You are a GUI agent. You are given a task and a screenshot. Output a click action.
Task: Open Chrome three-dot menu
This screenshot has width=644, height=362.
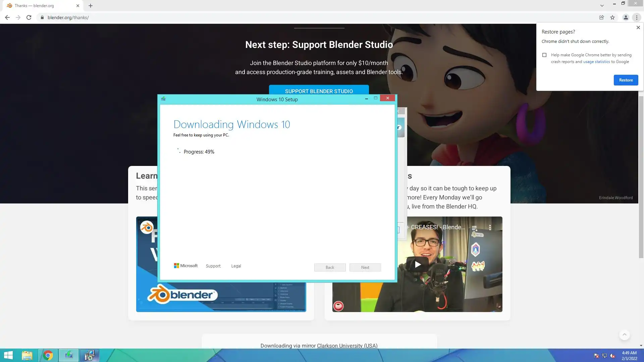tap(637, 17)
